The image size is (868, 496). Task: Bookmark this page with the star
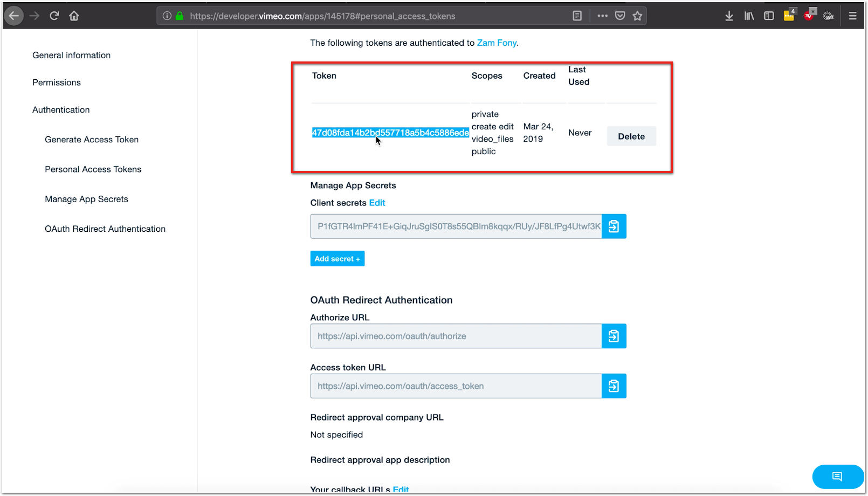[638, 16]
